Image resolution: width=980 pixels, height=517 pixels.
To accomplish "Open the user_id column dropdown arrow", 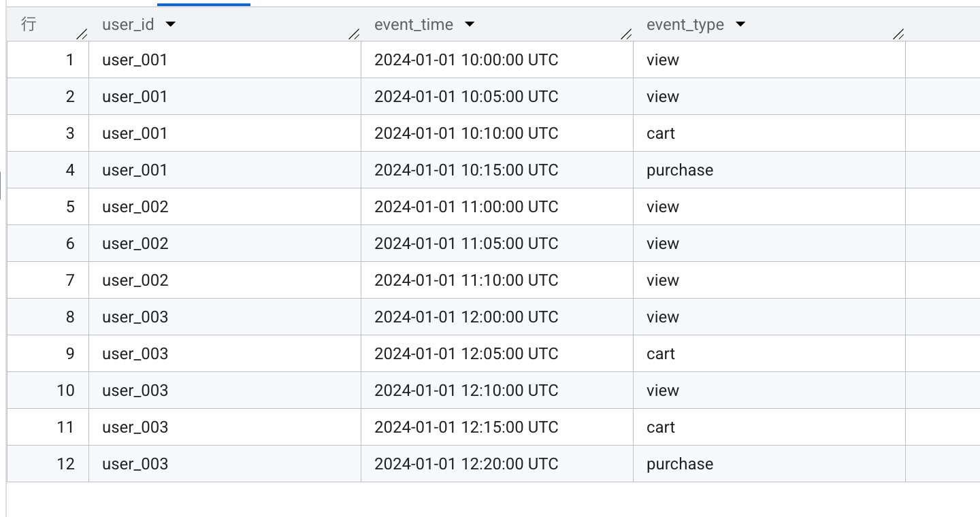I will coord(171,24).
